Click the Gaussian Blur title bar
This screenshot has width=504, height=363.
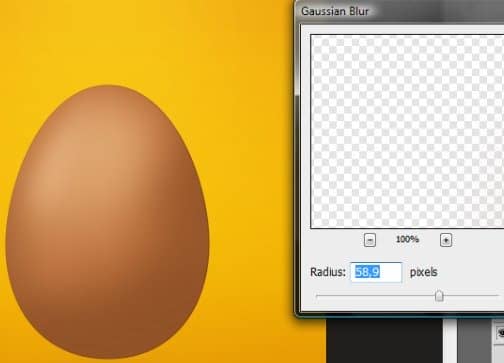click(x=399, y=11)
